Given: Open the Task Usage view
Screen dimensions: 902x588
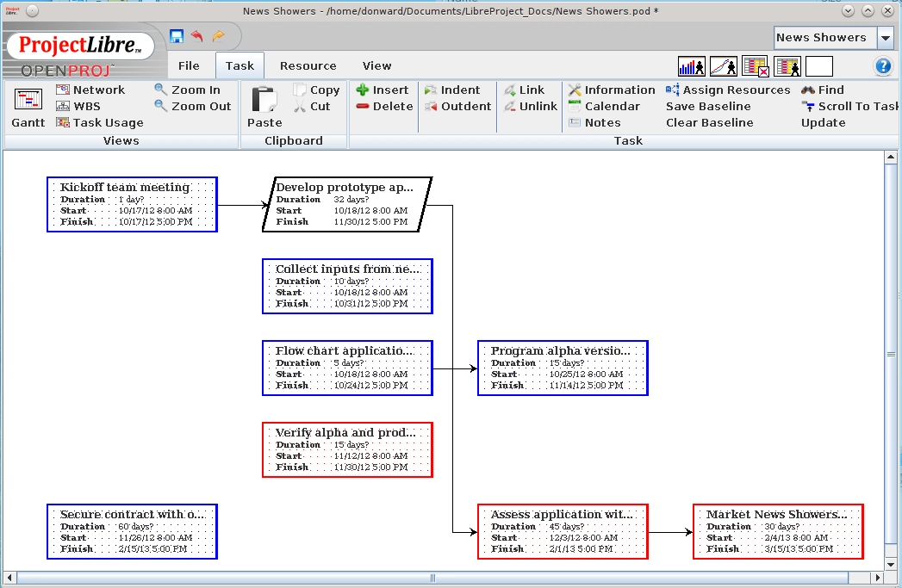Looking at the screenshot, I should (x=100, y=122).
